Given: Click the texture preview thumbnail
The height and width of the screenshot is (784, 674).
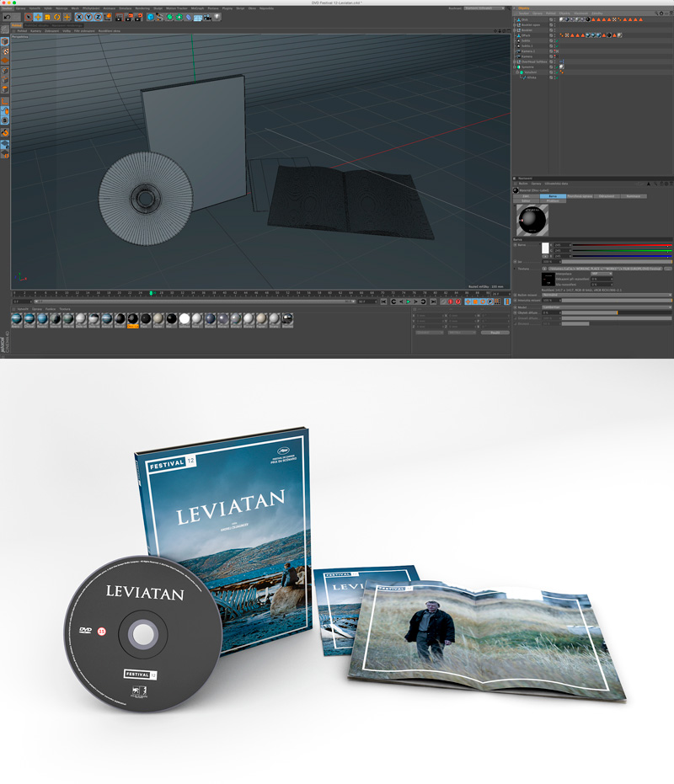Looking at the screenshot, I should (x=548, y=280).
